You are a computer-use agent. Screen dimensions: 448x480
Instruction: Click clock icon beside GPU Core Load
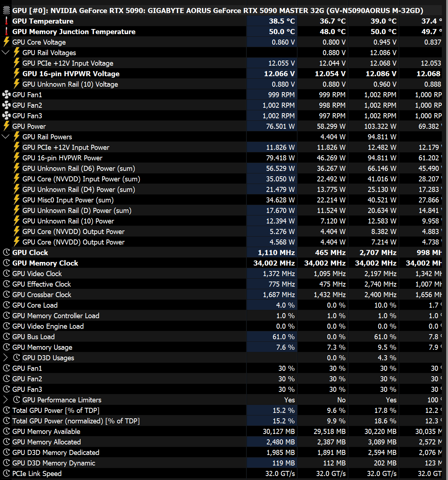[6, 305]
